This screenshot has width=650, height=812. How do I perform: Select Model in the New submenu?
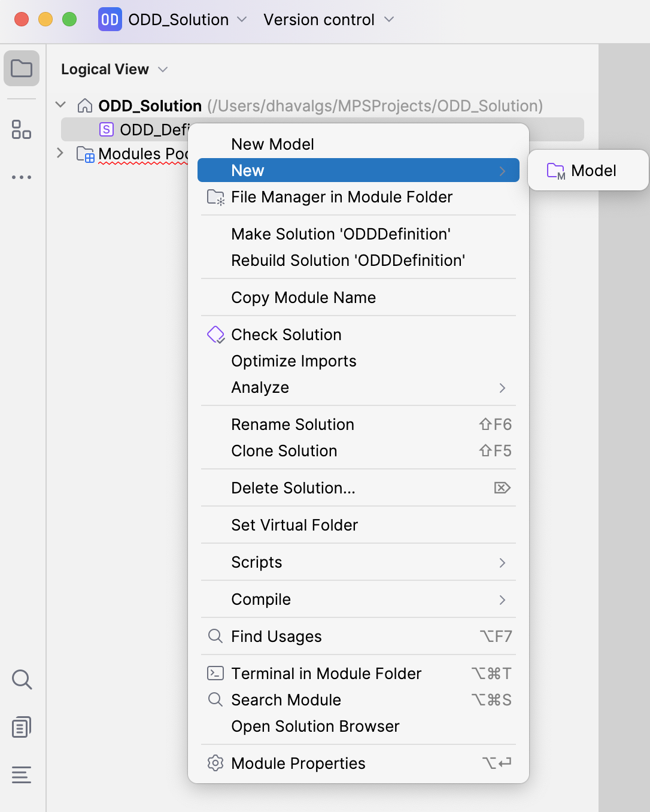pos(588,171)
